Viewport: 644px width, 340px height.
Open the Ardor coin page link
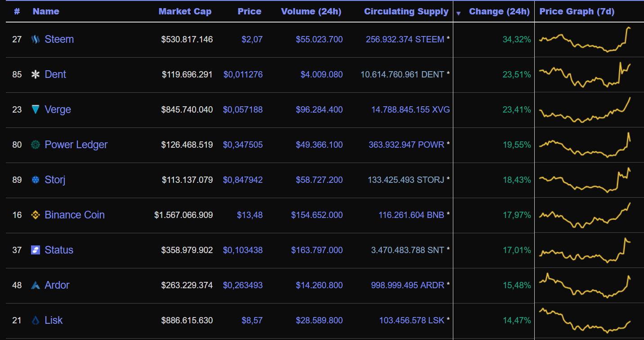pos(57,285)
